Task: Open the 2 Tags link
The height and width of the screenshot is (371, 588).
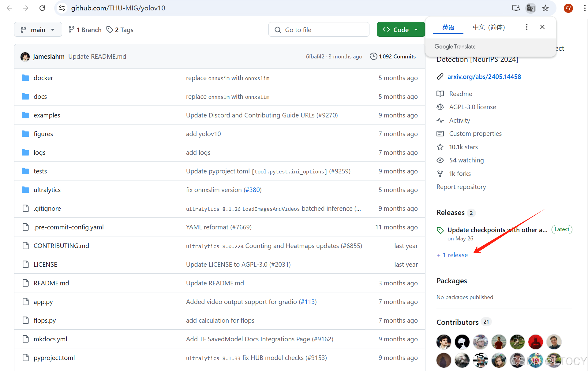Action: pyautogui.click(x=120, y=30)
